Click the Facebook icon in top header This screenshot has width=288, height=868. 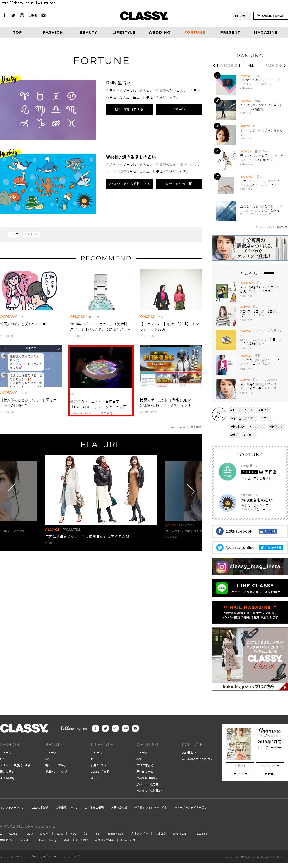4,15
